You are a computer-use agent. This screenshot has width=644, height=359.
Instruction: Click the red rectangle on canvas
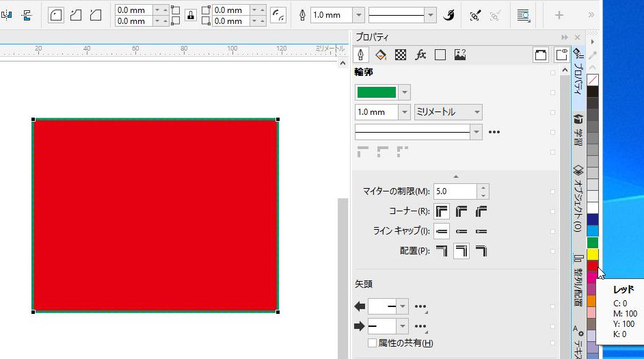pos(155,215)
